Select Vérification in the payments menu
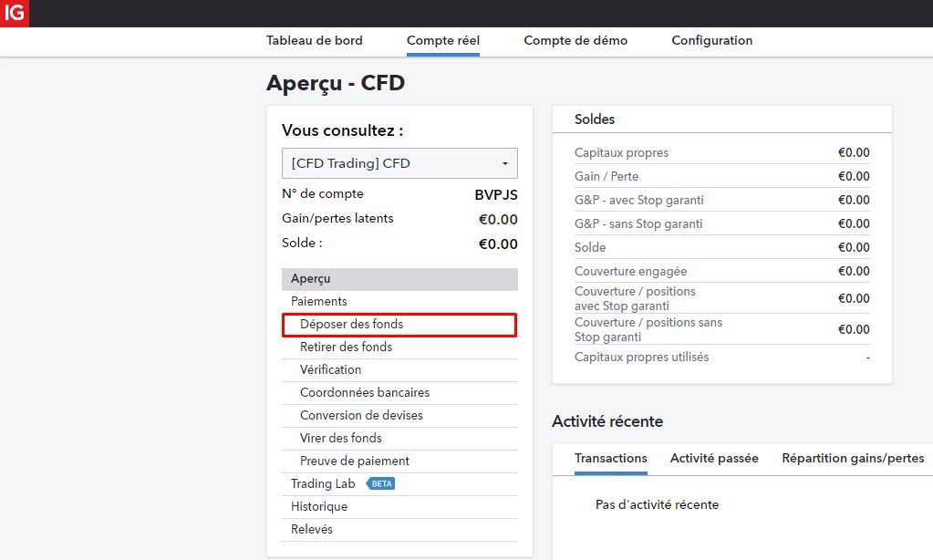933x560 pixels. point(330,369)
